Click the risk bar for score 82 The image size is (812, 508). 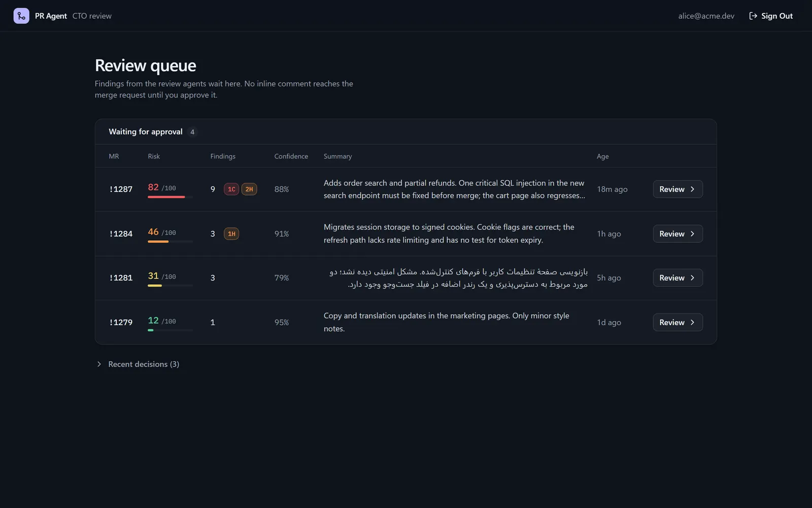pos(170,197)
